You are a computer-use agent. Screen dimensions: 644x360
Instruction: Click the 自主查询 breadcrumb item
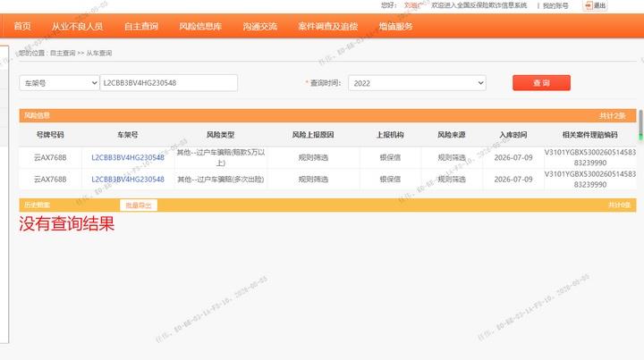63,54
